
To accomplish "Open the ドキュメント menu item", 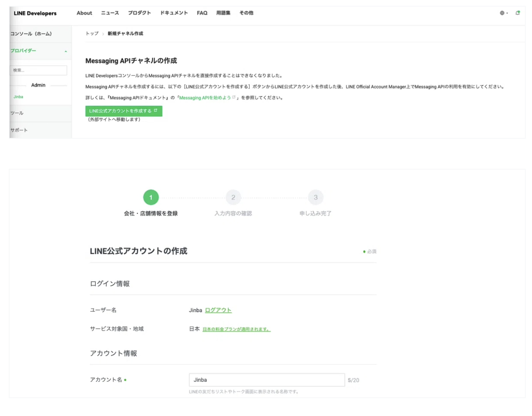I will (x=174, y=13).
